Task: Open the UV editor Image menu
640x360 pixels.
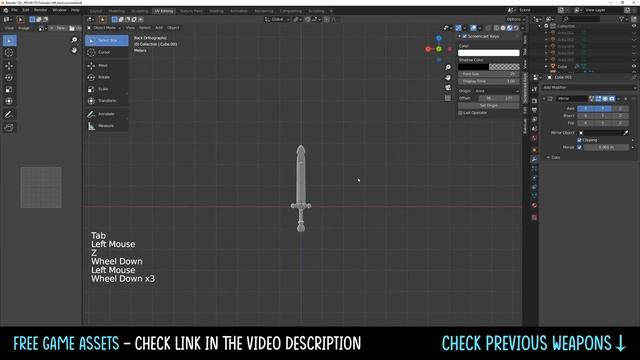Action: (24, 28)
